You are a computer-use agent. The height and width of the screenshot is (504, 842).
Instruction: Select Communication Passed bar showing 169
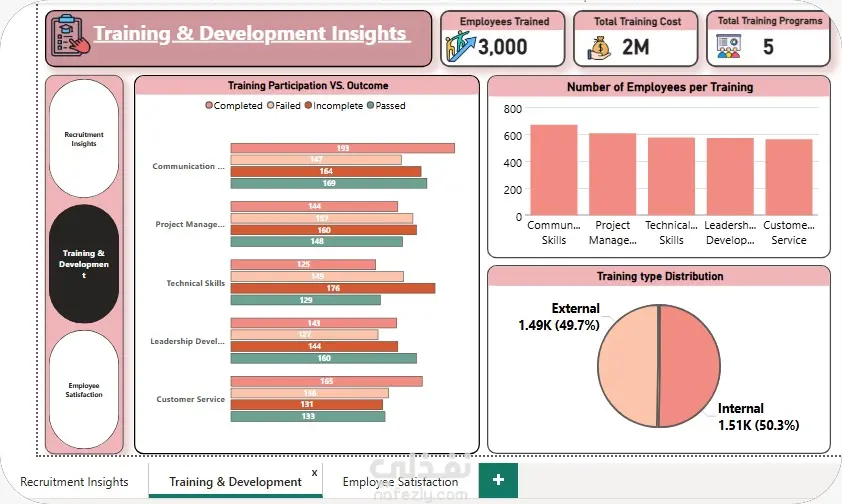pos(329,183)
